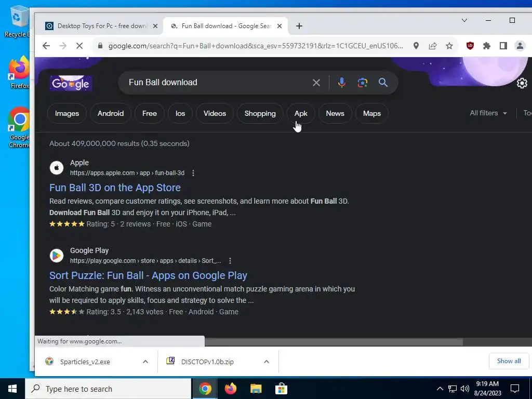Open a new tab with plus button
532x399 pixels.
tap(299, 26)
